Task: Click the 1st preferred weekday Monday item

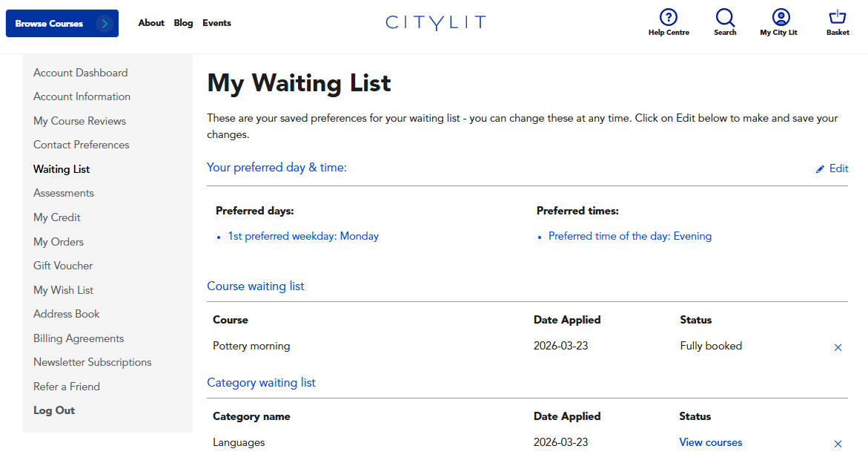Action: click(x=303, y=236)
